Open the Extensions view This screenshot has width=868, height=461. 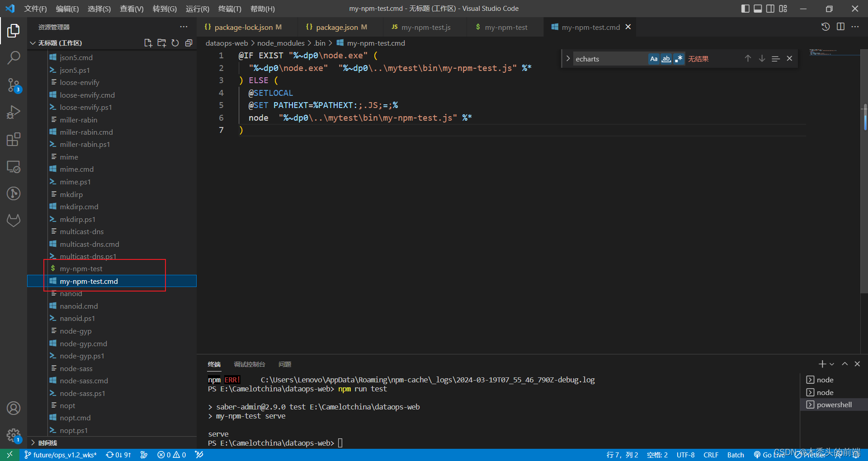tap(14, 139)
